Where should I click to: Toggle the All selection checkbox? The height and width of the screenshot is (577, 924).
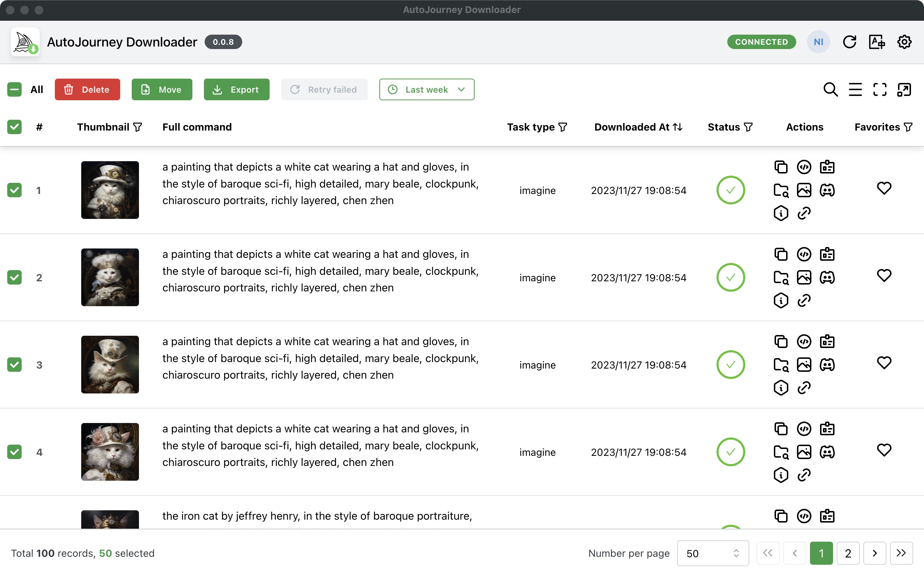(14, 90)
